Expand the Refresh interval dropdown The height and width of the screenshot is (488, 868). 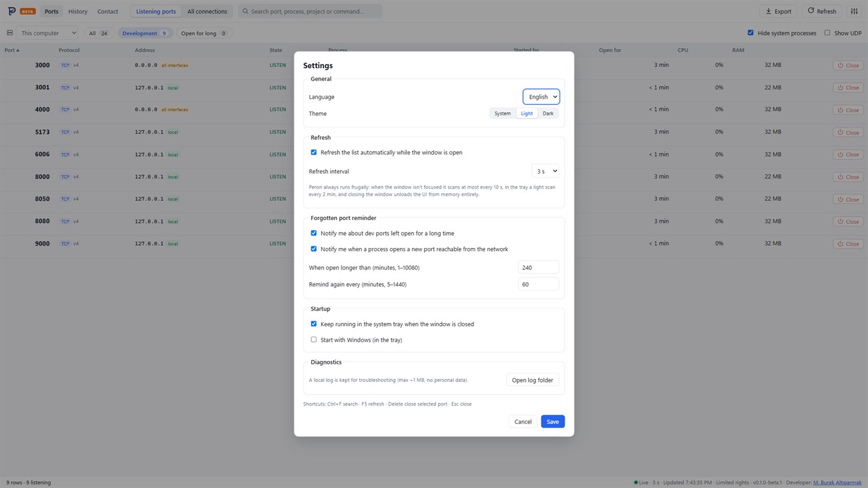click(545, 171)
